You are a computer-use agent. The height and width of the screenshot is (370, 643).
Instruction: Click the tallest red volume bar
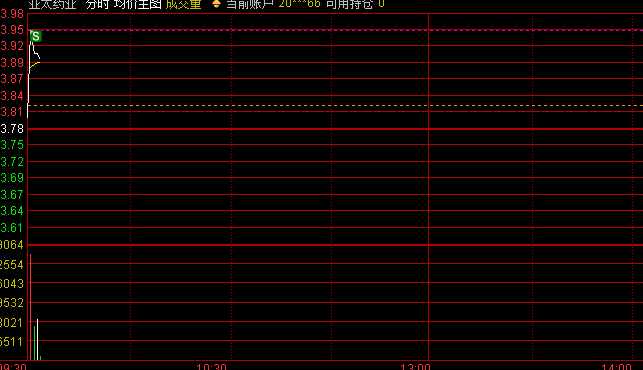(x=30, y=307)
